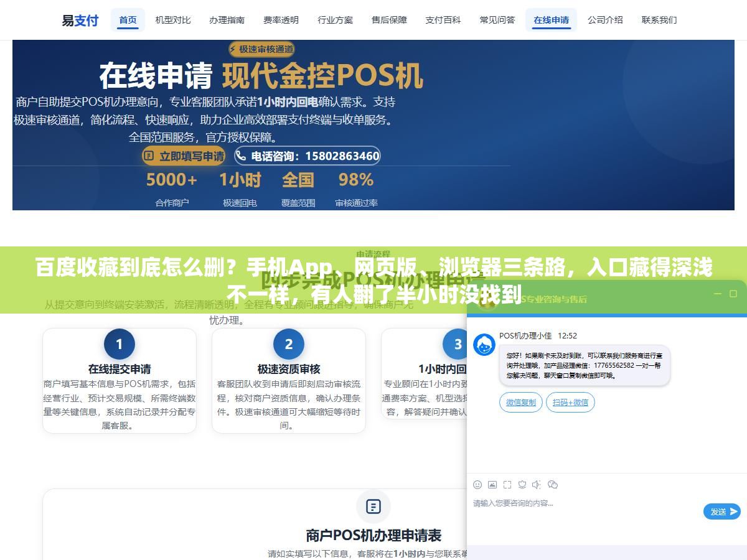Go to the 机型对比 menu item

coord(173,20)
